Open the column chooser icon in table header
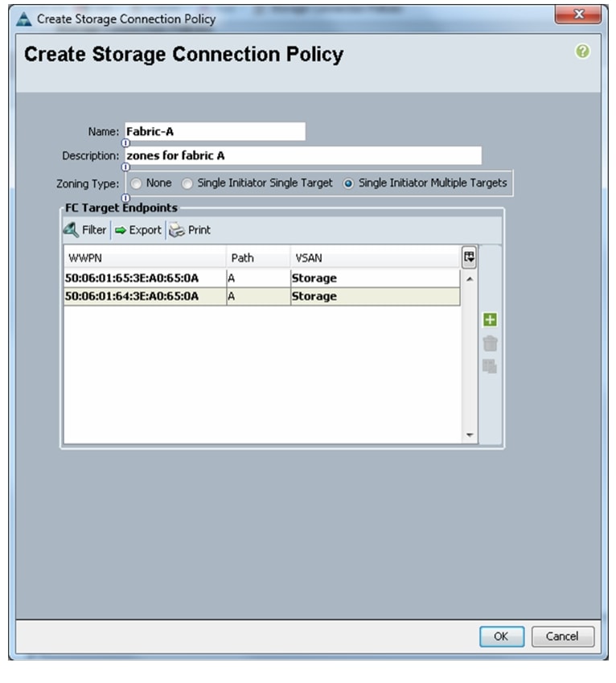 coord(469,257)
